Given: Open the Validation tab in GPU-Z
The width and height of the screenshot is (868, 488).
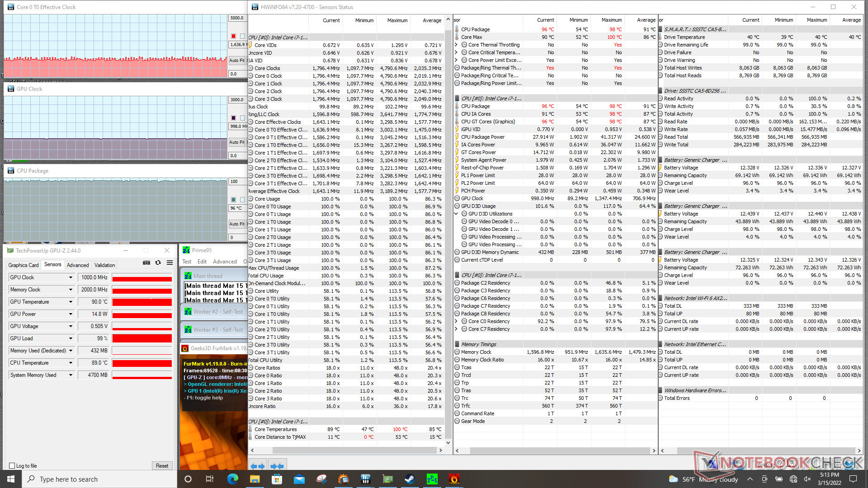Looking at the screenshot, I should click(104, 265).
